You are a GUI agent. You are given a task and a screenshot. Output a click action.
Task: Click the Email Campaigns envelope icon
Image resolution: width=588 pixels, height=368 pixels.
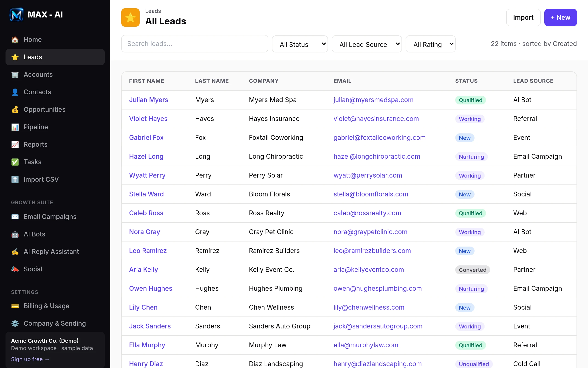[x=15, y=217]
